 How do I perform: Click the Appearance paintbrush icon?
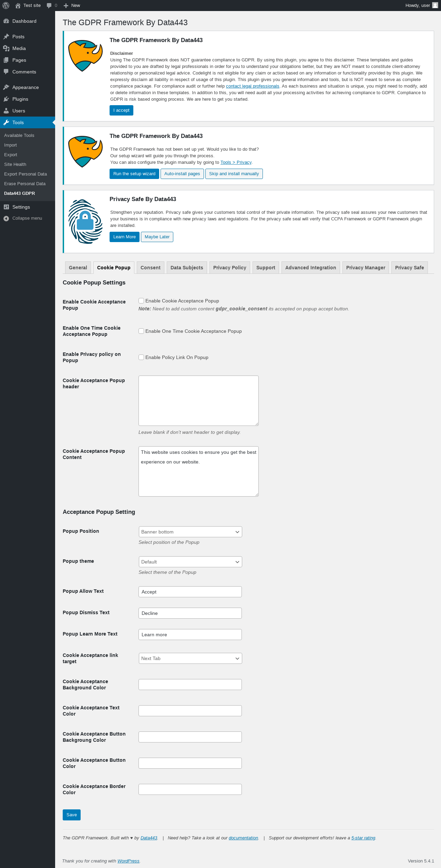(6, 87)
